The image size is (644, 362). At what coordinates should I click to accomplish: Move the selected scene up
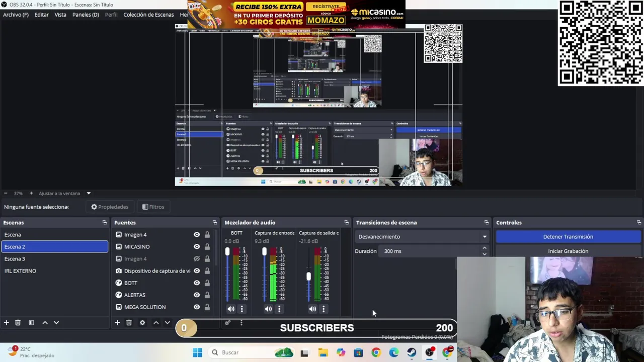[45, 323]
